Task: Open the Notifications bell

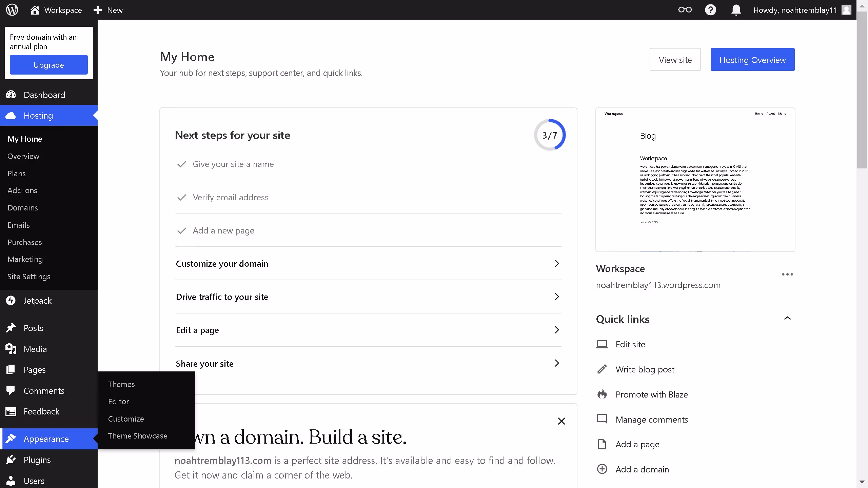Action: click(x=736, y=10)
